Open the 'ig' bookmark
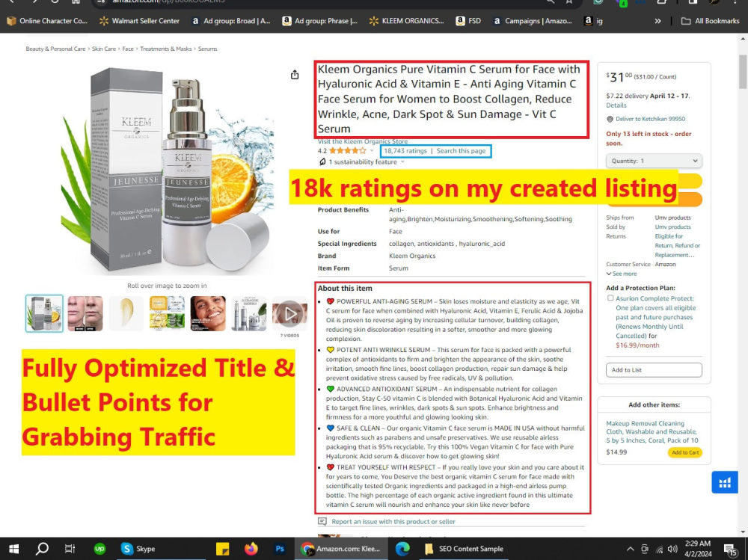 tap(593, 21)
